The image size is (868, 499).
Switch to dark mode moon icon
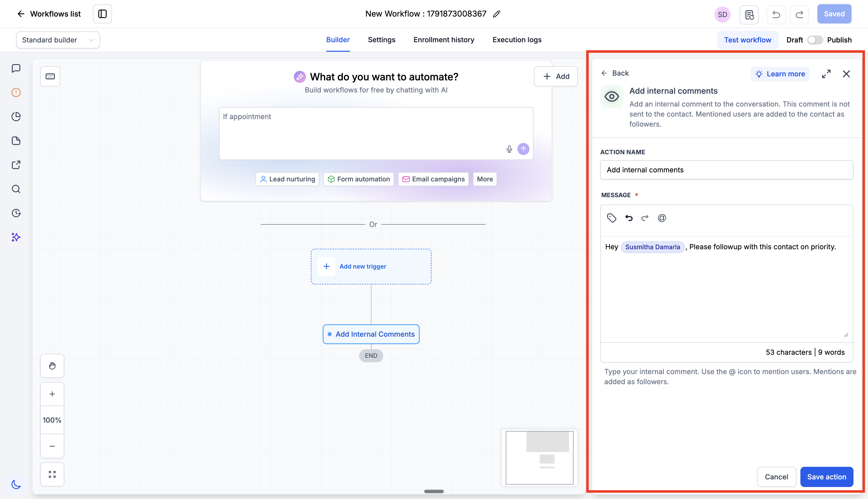(x=16, y=484)
